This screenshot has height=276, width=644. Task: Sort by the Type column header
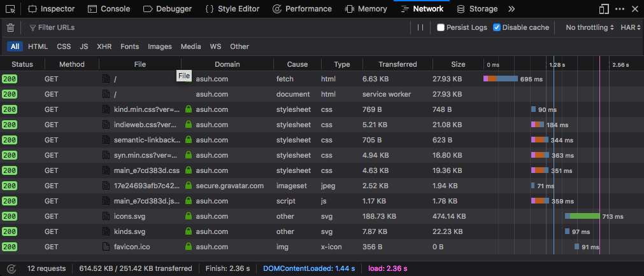[x=341, y=64]
